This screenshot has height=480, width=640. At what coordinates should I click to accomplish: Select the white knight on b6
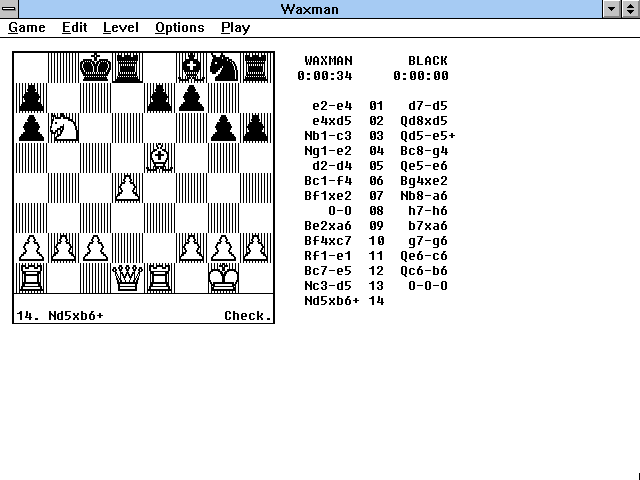pyautogui.click(x=63, y=128)
